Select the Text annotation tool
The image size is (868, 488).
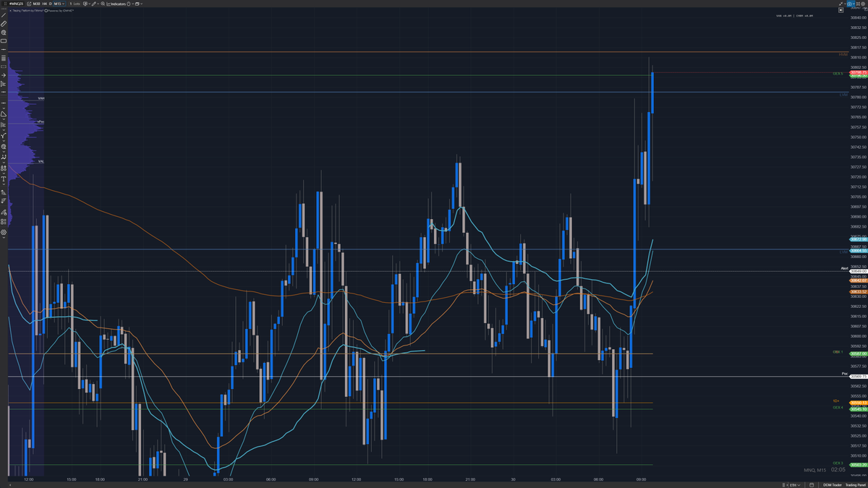tap(4, 179)
